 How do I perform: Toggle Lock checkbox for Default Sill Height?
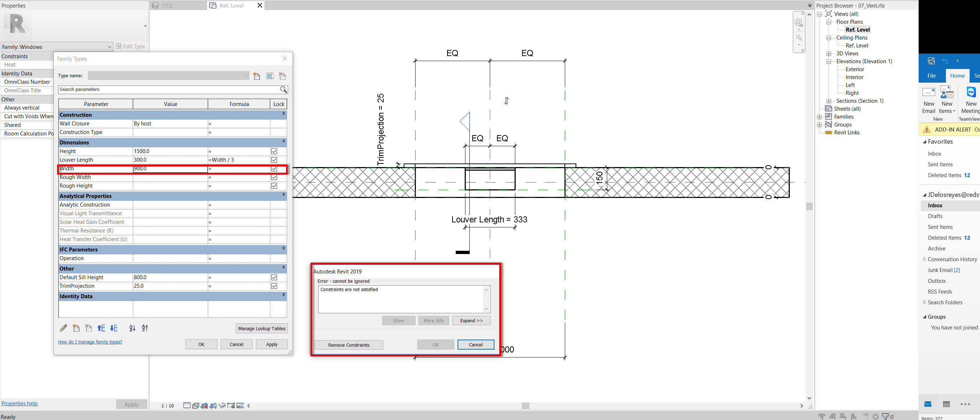click(x=274, y=277)
